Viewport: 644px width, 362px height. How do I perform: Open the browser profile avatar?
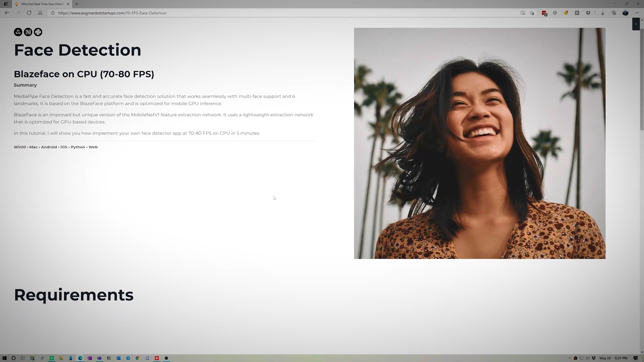pos(625,13)
